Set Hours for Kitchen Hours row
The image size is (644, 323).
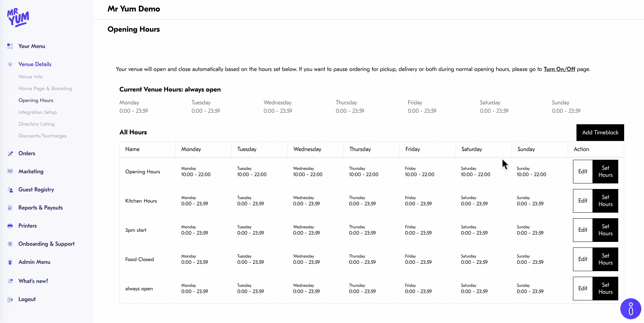coord(605,201)
